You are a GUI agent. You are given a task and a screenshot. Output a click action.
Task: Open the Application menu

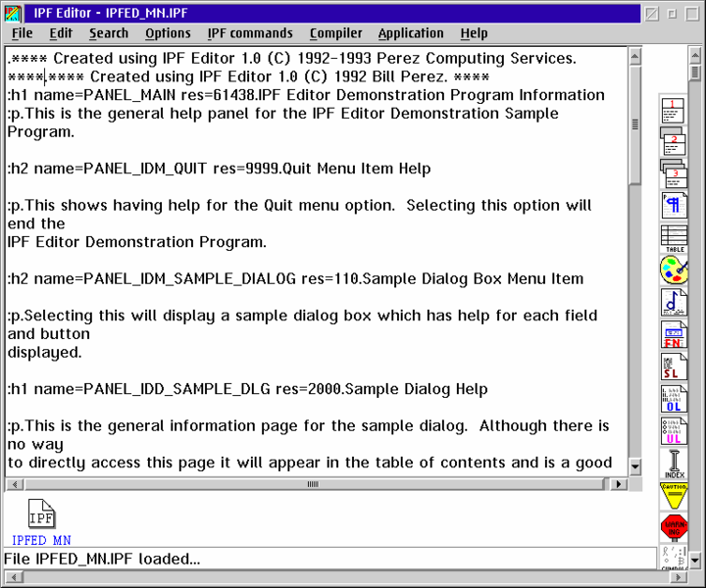(x=411, y=33)
